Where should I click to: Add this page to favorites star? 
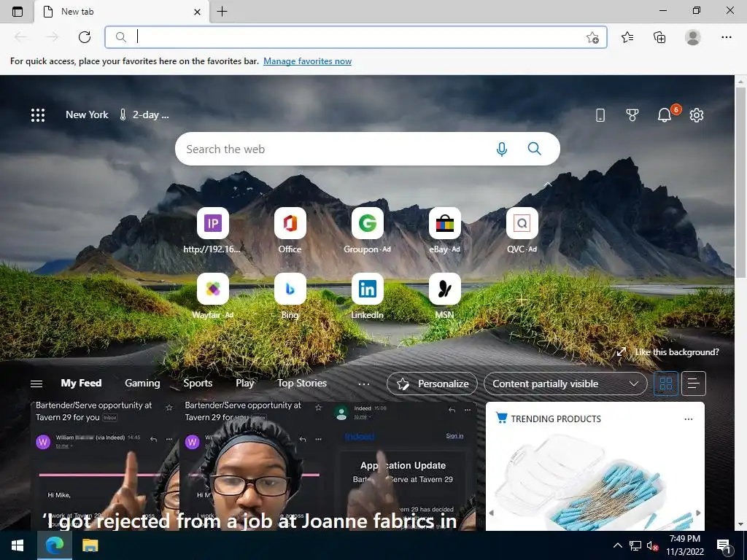pyautogui.click(x=592, y=37)
